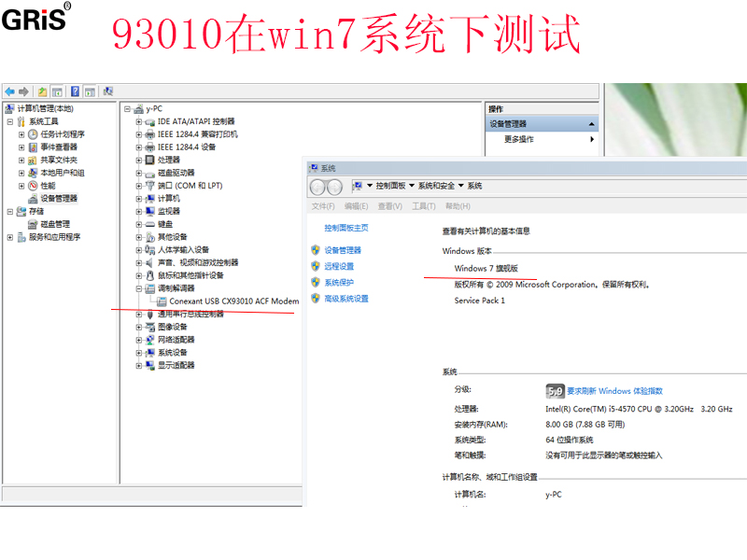Select 服务和应用程序 in left tree

tap(54, 237)
